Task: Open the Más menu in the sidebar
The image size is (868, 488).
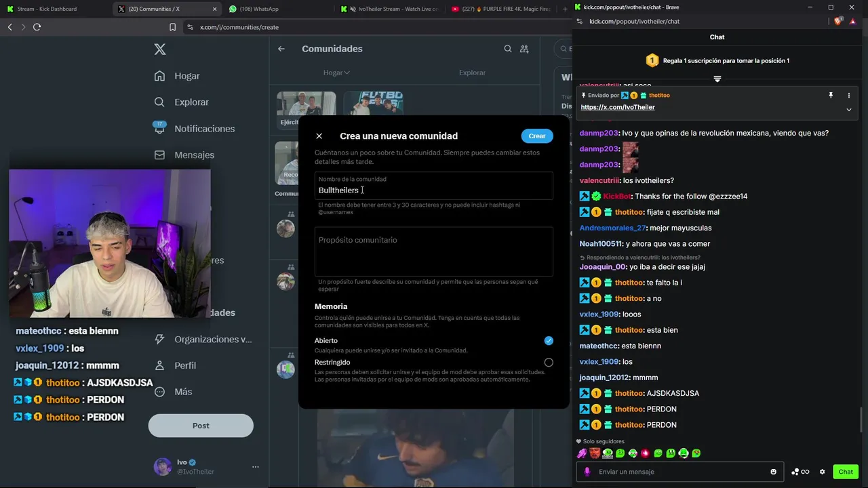Action: click(x=173, y=392)
